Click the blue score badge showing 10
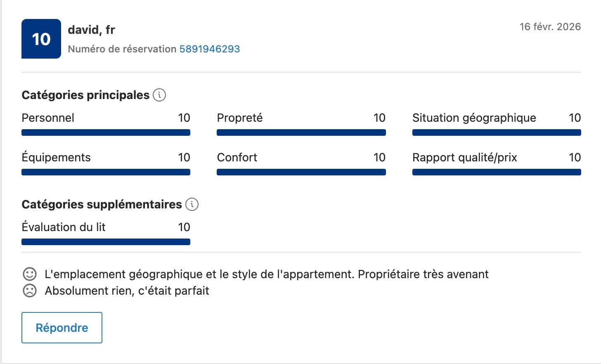The height and width of the screenshot is (364, 601). [41, 39]
